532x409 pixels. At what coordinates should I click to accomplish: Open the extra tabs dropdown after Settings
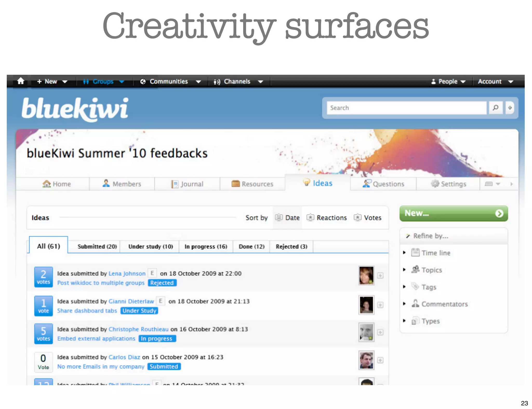click(493, 184)
